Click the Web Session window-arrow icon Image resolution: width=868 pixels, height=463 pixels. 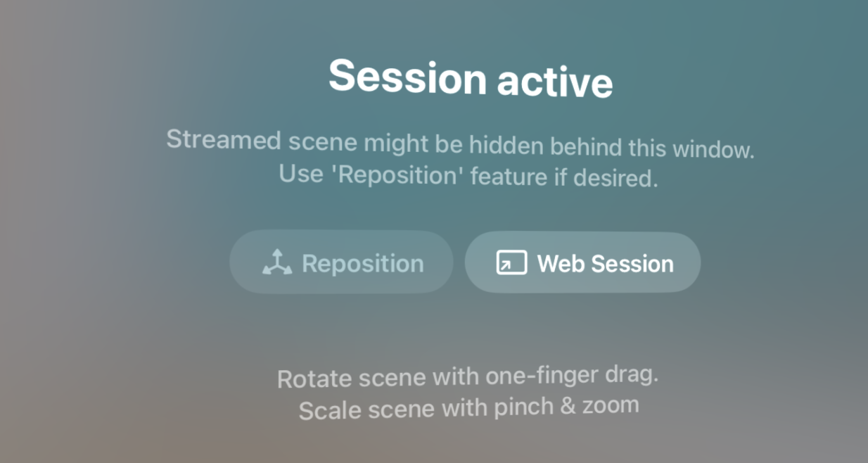pos(511,262)
